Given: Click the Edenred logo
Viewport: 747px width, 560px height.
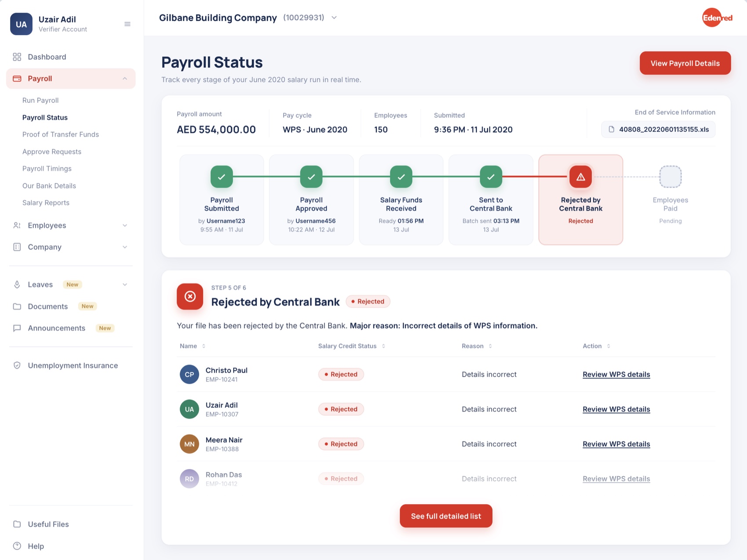Looking at the screenshot, I should point(717,18).
